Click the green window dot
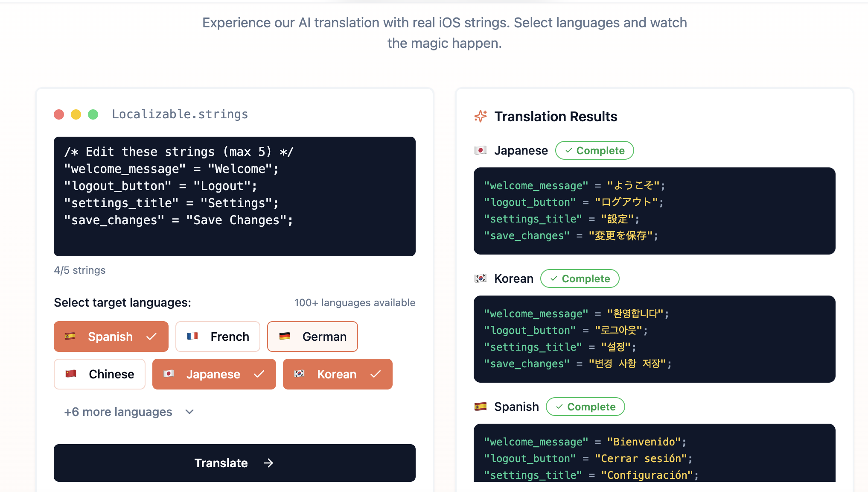The height and width of the screenshot is (492, 868). [x=93, y=114]
